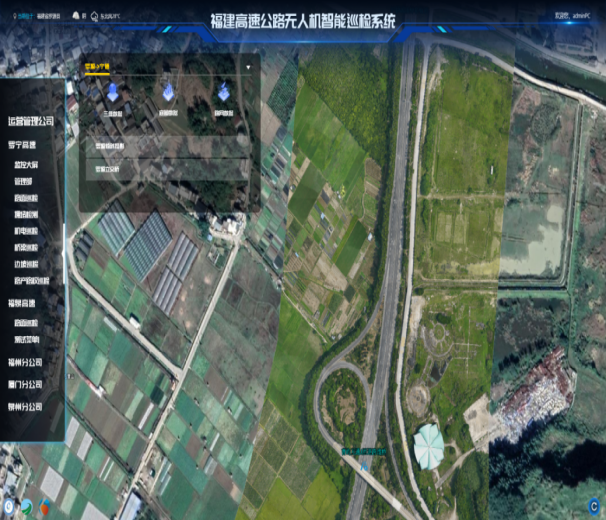Click the round C button at bottom-right
Screen dimensions: 606x520
tap(592, 505)
